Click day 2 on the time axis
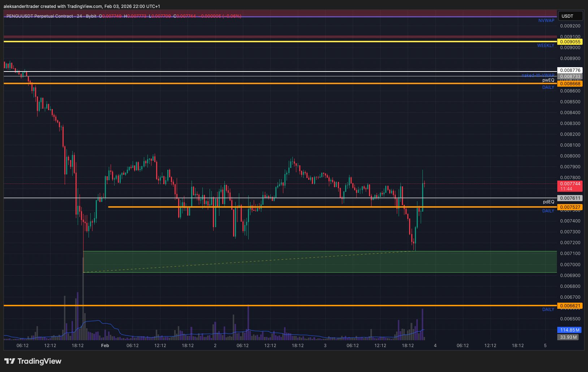Image resolution: width=588 pixels, height=372 pixels. point(215,346)
